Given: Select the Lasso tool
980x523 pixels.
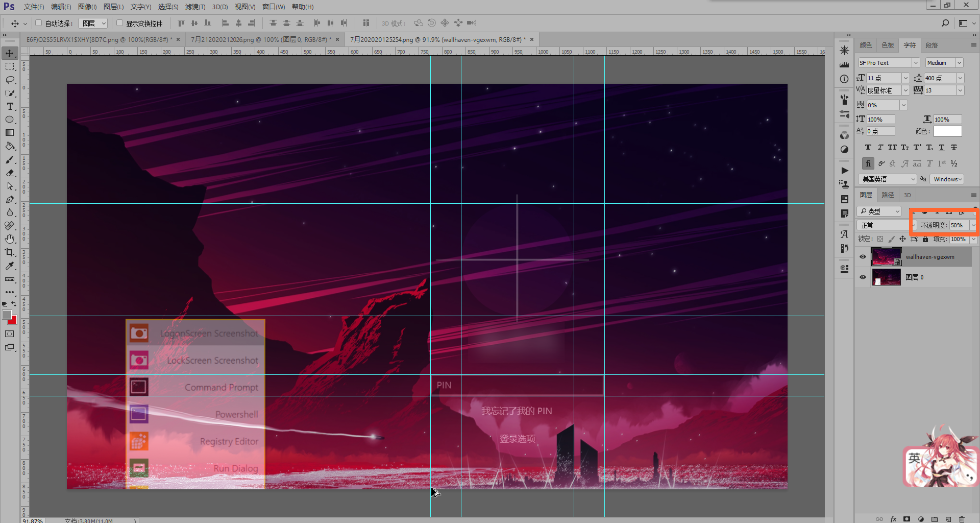Looking at the screenshot, I should coord(10,80).
